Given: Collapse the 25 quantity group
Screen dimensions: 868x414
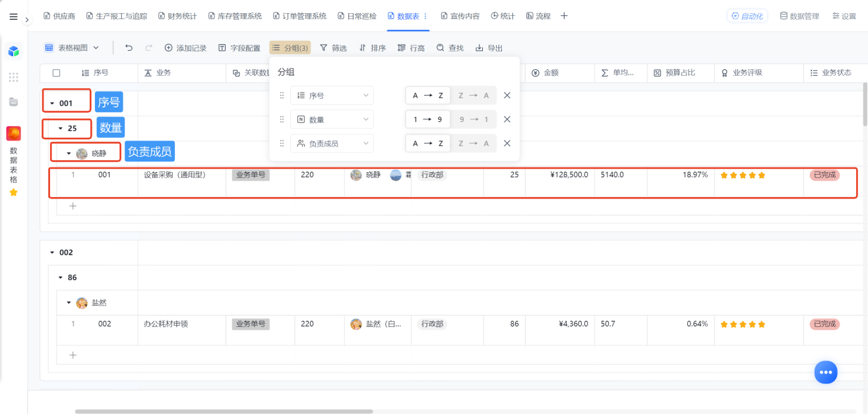Looking at the screenshot, I should click(x=60, y=129).
